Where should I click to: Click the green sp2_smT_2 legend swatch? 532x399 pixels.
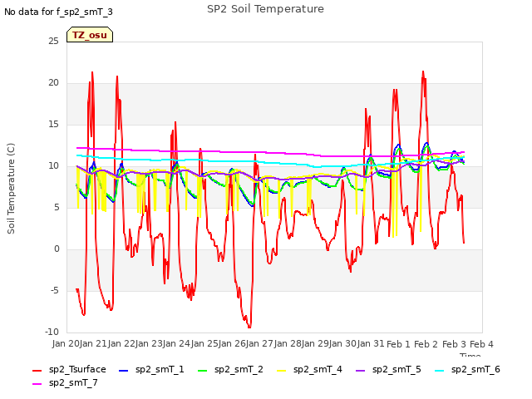tap(203, 371)
